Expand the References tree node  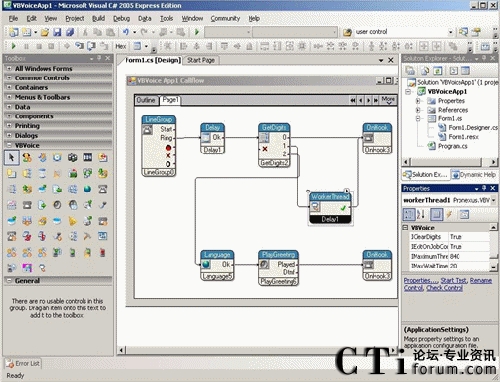(418, 110)
